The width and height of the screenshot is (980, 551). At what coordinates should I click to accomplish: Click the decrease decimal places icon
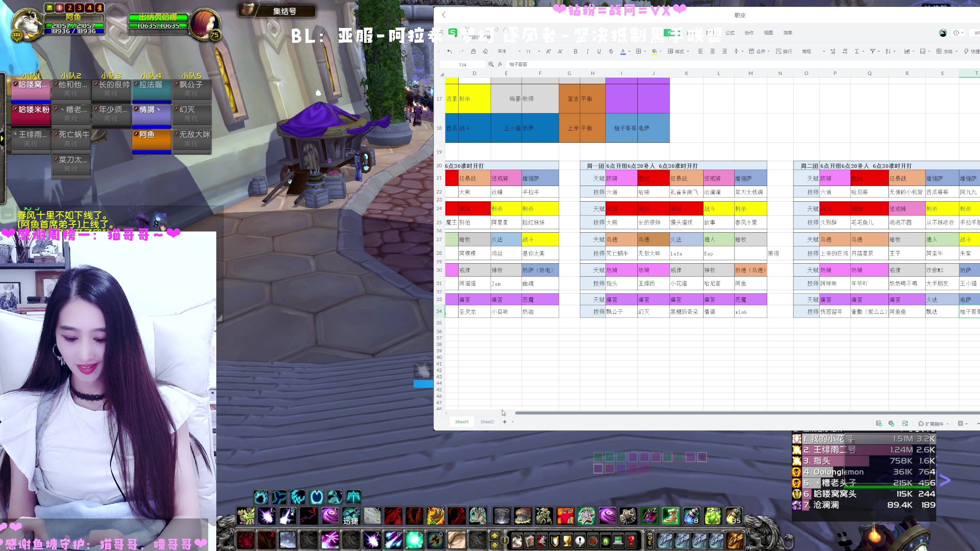[x=845, y=51]
